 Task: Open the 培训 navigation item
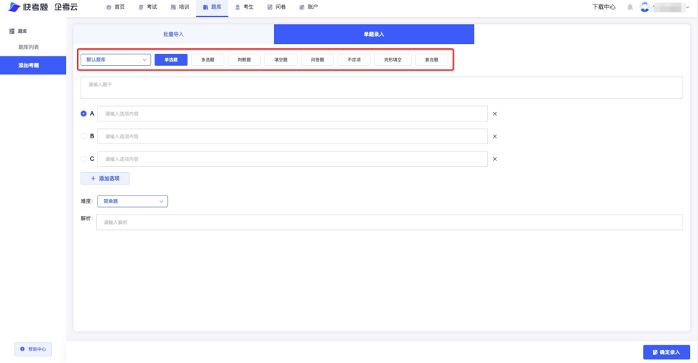point(180,7)
